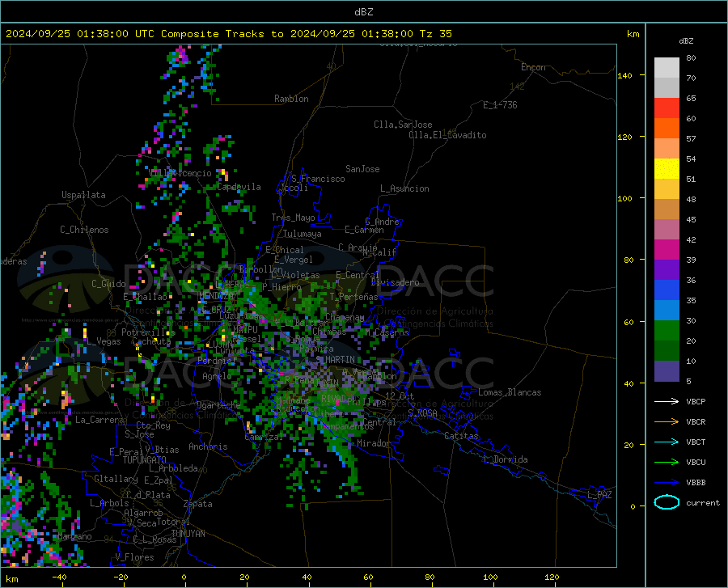
Task: Select the brown-orange 48 dBZ legend swatch
Action: [667, 209]
